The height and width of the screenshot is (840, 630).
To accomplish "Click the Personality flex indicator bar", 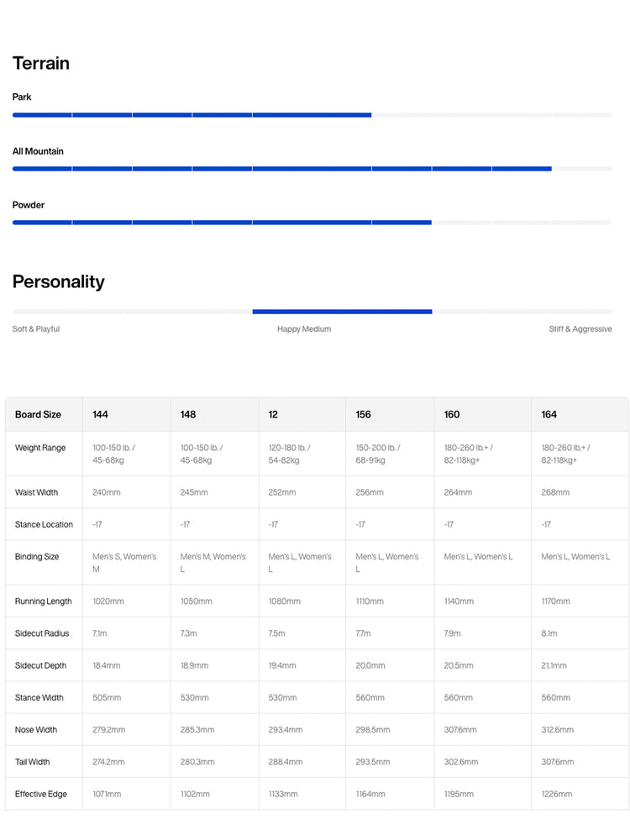I will 312,312.
